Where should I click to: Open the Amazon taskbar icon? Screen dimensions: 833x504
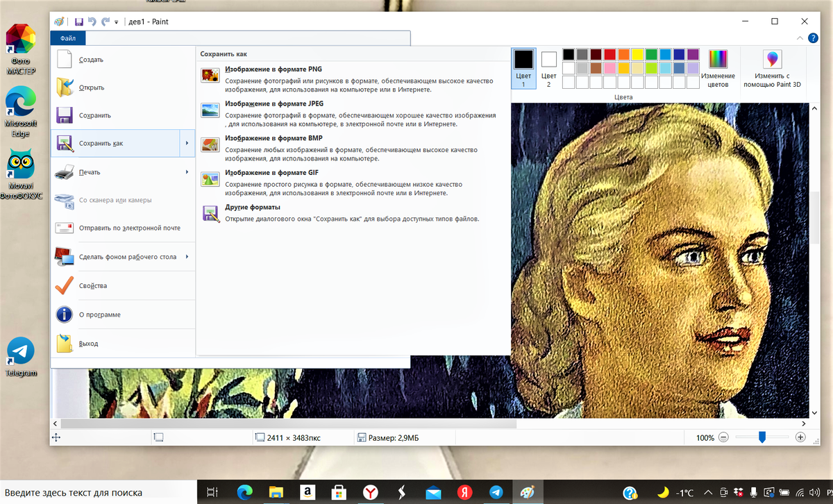pyautogui.click(x=308, y=492)
